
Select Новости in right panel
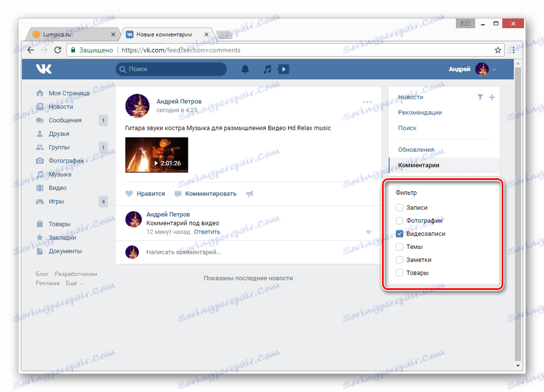click(410, 97)
